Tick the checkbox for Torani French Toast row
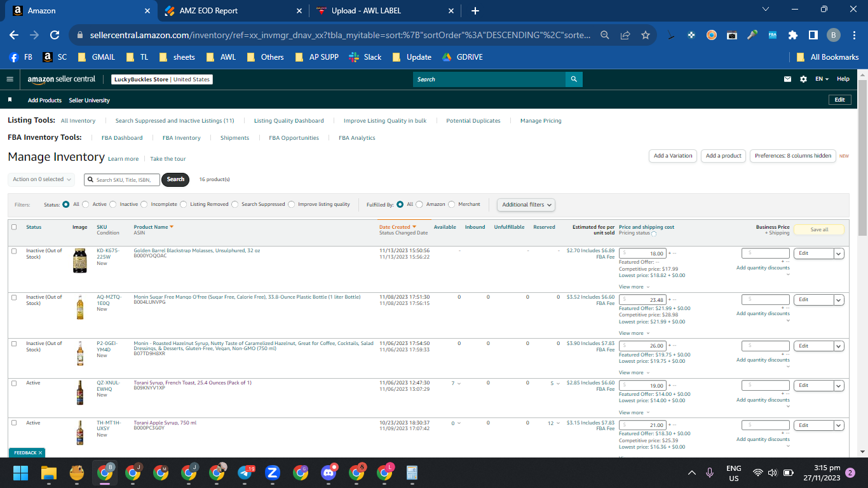This screenshot has width=868, height=488. pyautogui.click(x=14, y=383)
